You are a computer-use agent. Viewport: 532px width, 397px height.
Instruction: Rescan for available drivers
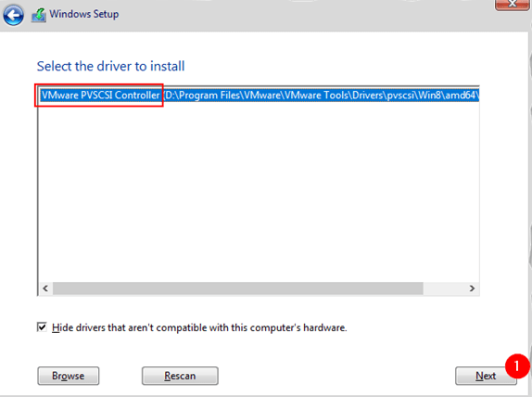click(x=180, y=376)
